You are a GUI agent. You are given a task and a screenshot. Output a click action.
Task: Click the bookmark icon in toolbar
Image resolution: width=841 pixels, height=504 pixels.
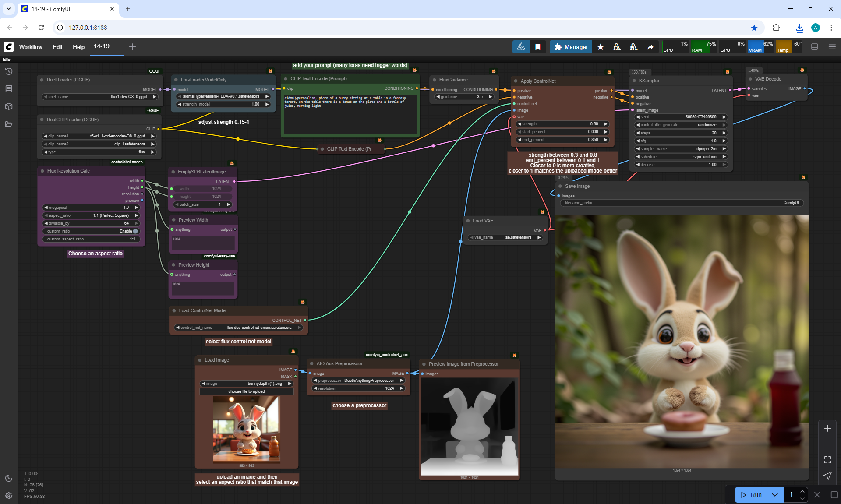coord(537,47)
